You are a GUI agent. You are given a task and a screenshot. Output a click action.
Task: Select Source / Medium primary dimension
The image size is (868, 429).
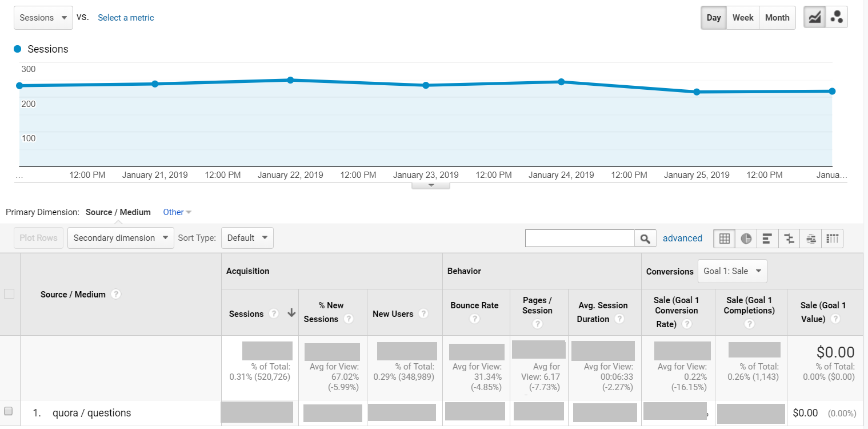coord(118,212)
